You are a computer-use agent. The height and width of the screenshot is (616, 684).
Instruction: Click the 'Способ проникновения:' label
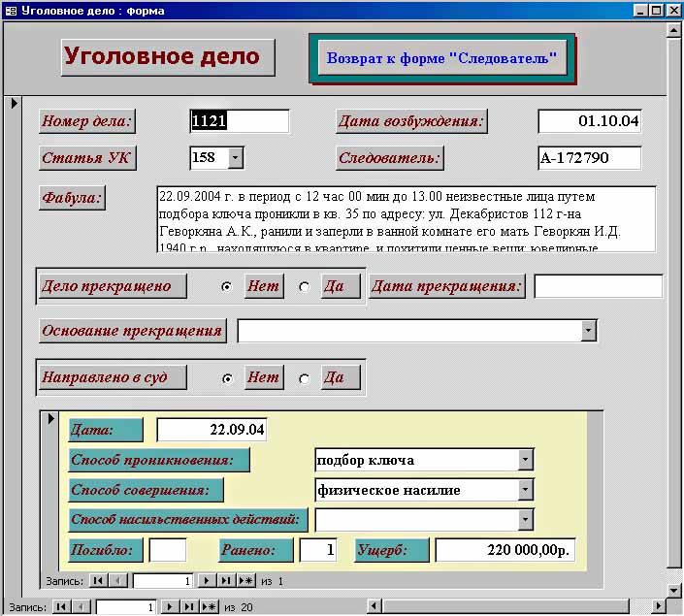[x=159, y=460]
